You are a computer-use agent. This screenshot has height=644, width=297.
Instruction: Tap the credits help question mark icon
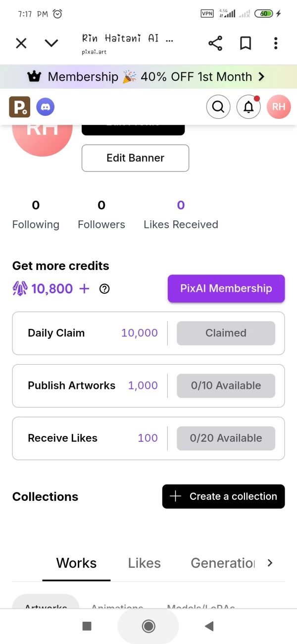pyautogui.click(x=104, y=289)
